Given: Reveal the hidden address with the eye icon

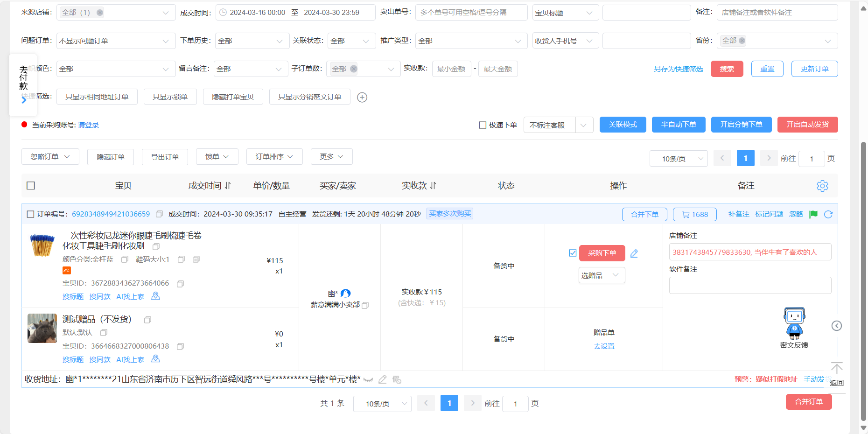Looking at the screenshot, I should [x=368, y=380].
